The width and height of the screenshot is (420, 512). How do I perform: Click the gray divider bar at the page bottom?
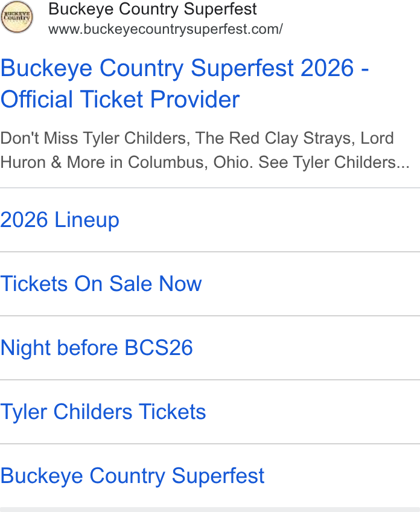(x=210, y=510)
